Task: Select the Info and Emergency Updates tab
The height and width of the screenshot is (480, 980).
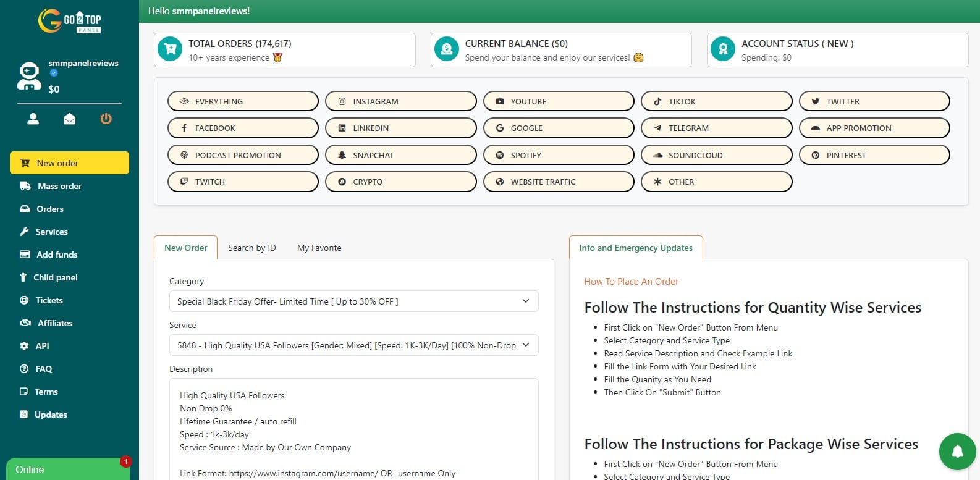Action: coord(635,248)
